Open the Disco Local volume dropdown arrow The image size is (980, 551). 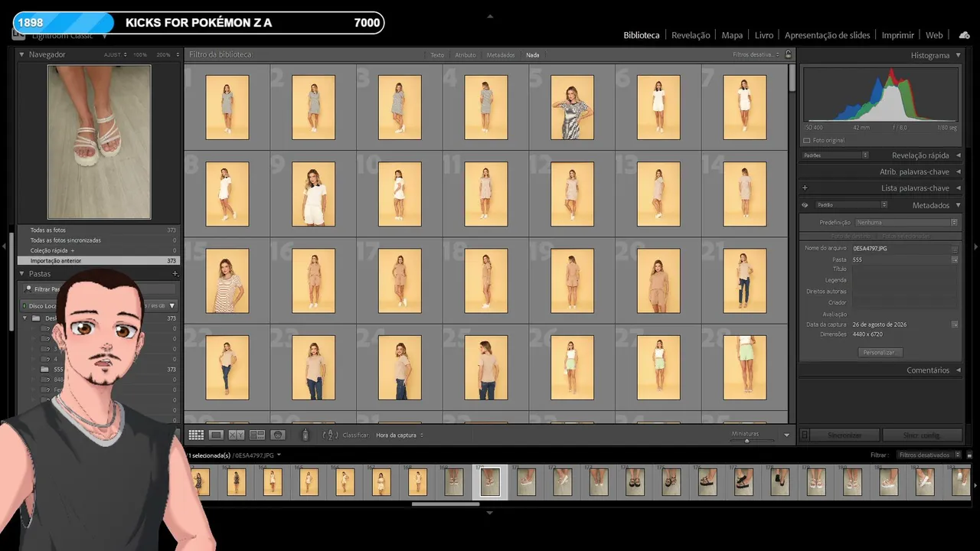coord(172,306)
